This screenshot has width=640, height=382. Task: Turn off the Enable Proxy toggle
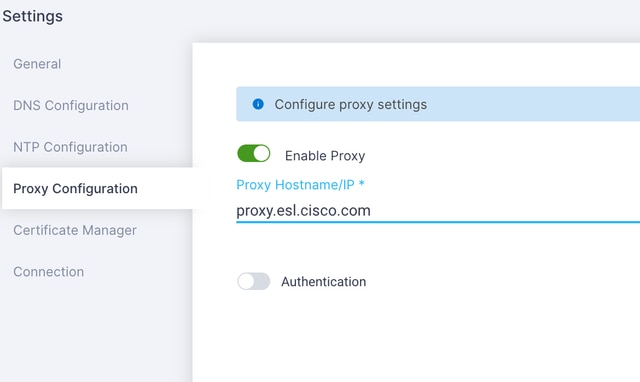coord(253,153)
